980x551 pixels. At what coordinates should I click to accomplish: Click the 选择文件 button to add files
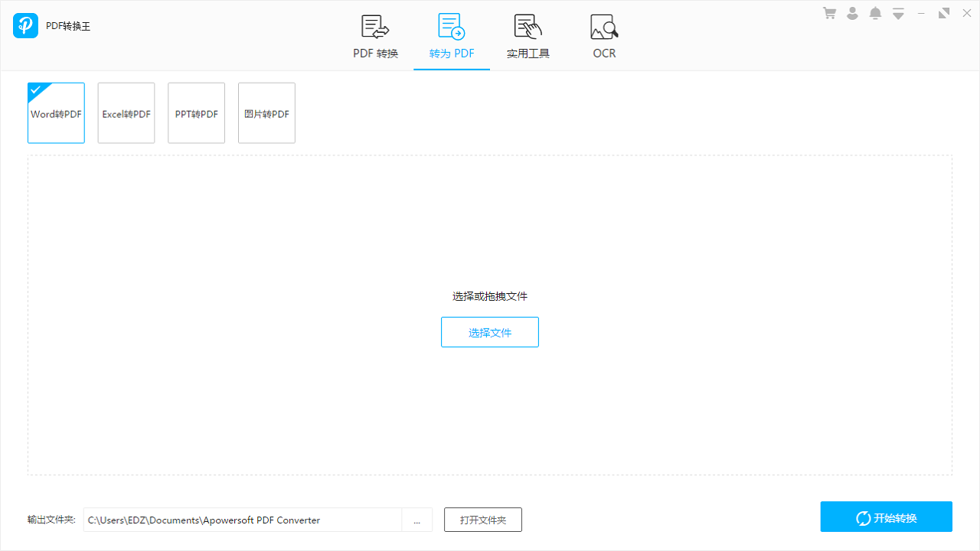(489, 331)
